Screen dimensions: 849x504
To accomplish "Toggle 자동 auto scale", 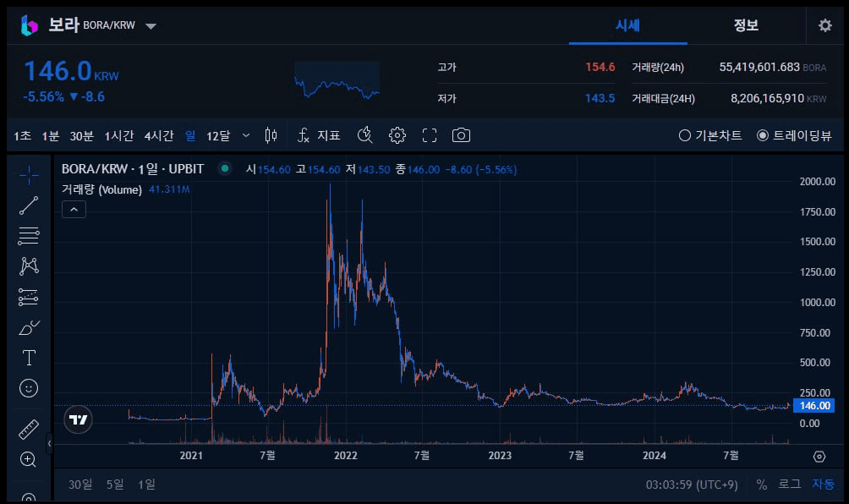I will tap(823, 484).
